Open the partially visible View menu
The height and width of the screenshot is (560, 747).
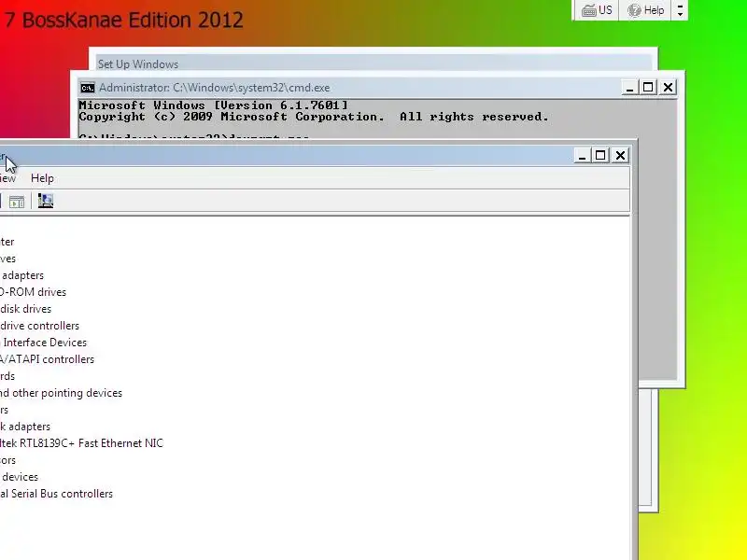[x=7, y=178]
